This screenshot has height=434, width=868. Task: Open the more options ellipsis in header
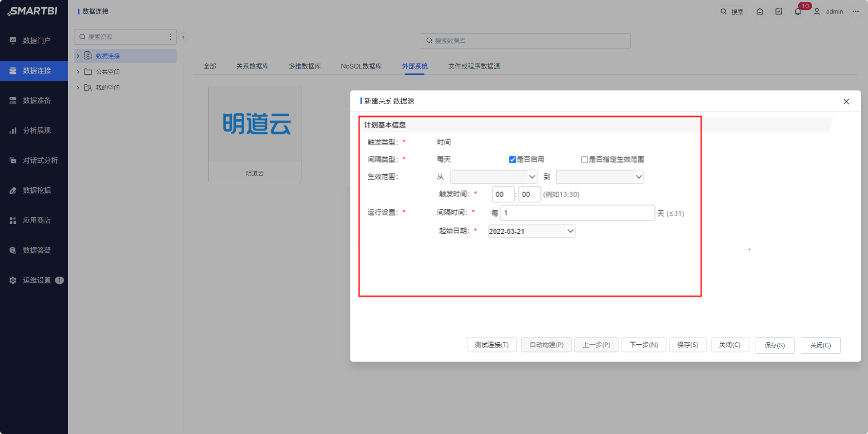[856, 12]
